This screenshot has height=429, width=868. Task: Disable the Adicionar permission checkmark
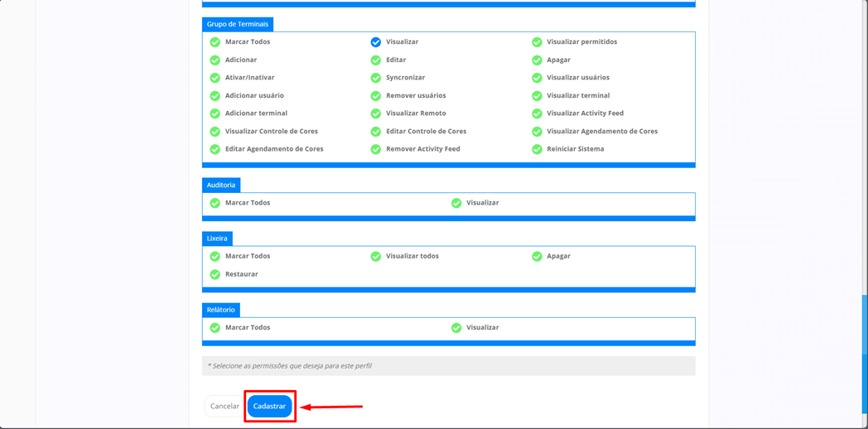[x=215, y=60]
